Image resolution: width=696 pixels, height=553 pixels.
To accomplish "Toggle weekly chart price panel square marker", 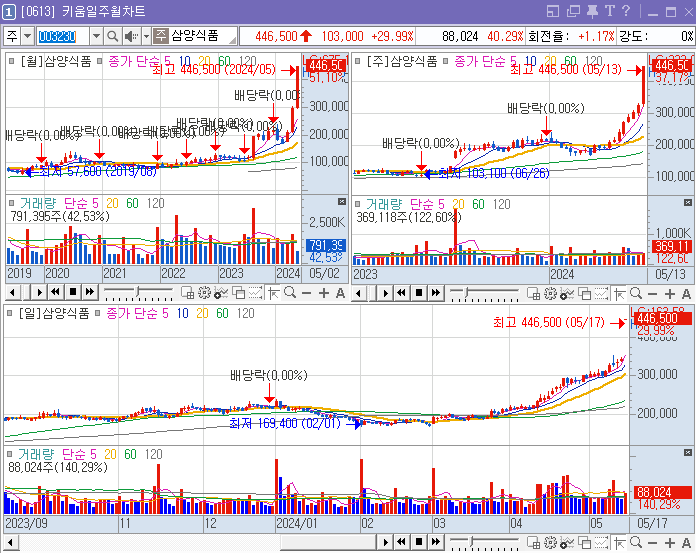I will 357,61.
